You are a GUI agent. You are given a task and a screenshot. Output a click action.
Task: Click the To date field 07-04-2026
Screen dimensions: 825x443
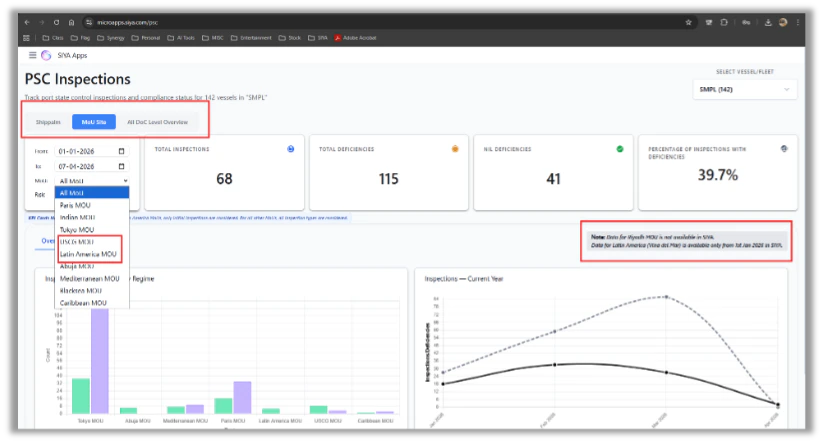92,166
